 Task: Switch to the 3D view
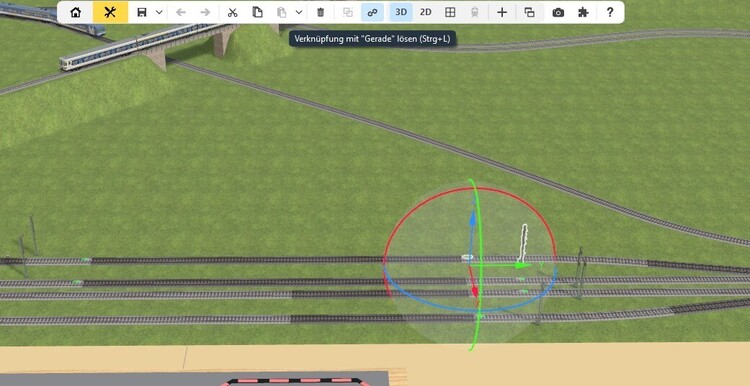pos(401,12)
